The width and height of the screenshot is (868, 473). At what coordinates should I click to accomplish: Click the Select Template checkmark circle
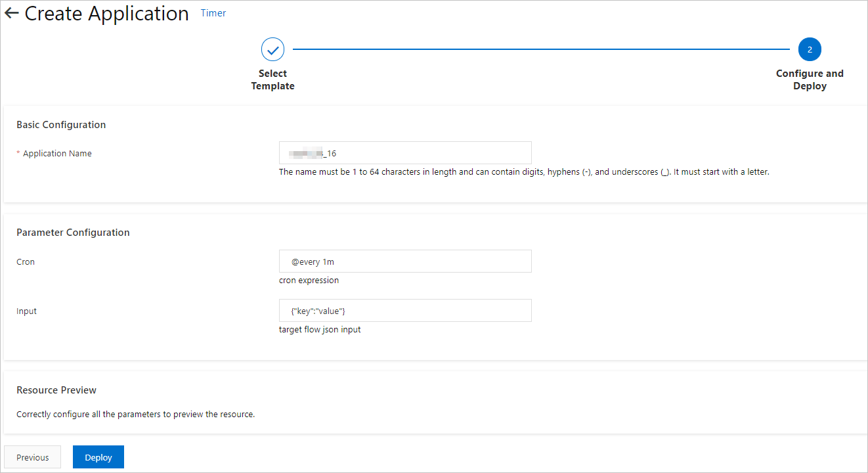point(272,49)
